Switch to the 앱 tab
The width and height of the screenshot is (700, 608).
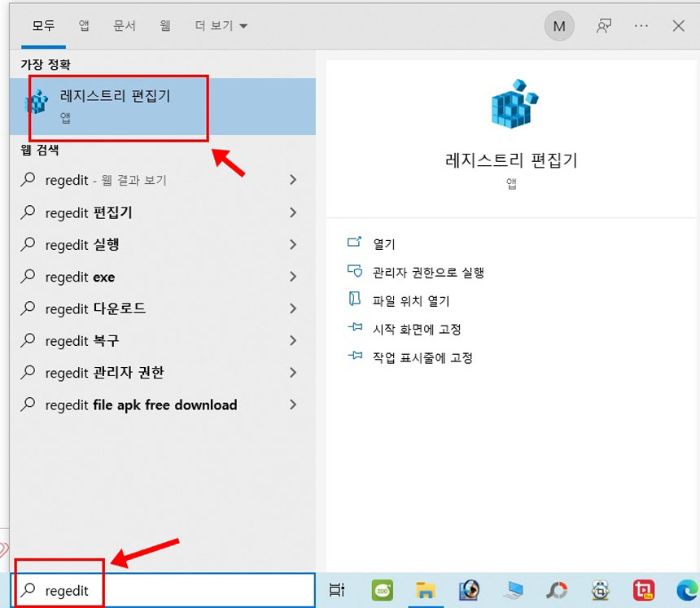[x=84, y=25]
